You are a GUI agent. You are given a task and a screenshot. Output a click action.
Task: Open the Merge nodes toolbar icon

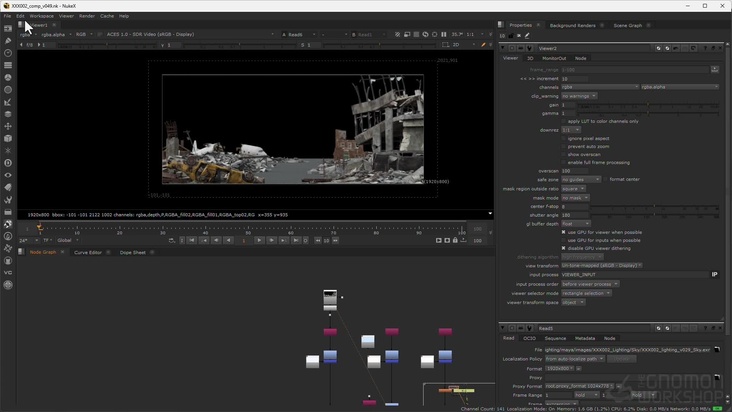tap(8, 114)
